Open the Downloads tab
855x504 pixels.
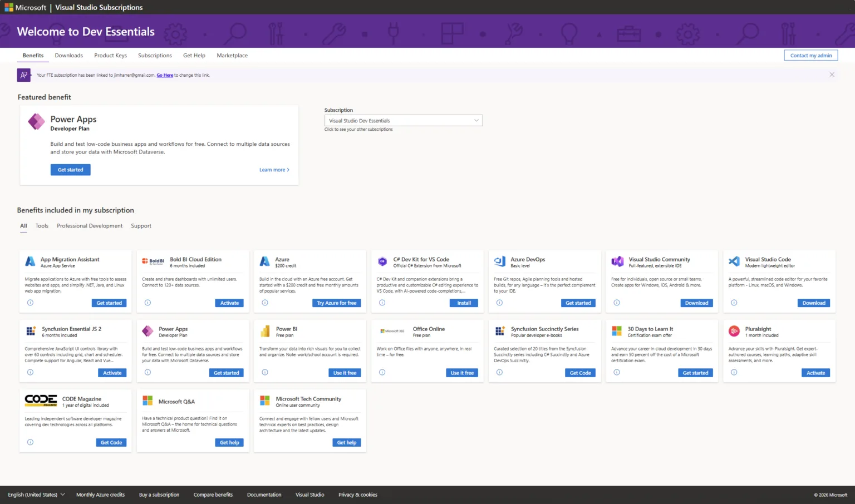pyautogui.click(x=68, y=56)
